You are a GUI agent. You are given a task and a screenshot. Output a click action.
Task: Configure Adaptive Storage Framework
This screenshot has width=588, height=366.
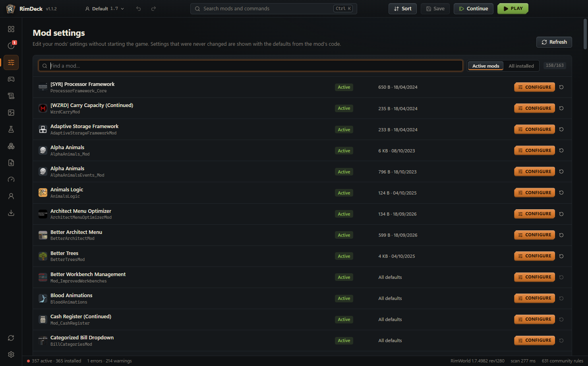(x=534, y=129)
